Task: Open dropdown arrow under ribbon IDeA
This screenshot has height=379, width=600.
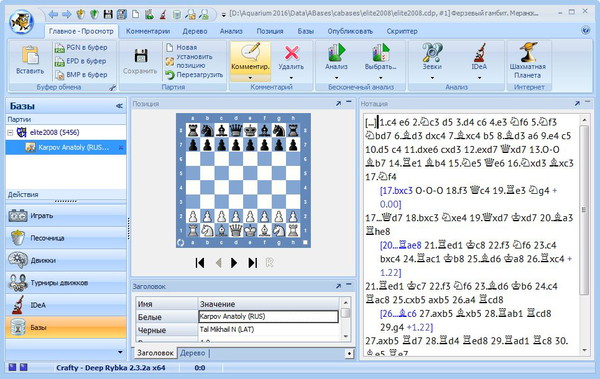Action: click(x=479, y=78)
